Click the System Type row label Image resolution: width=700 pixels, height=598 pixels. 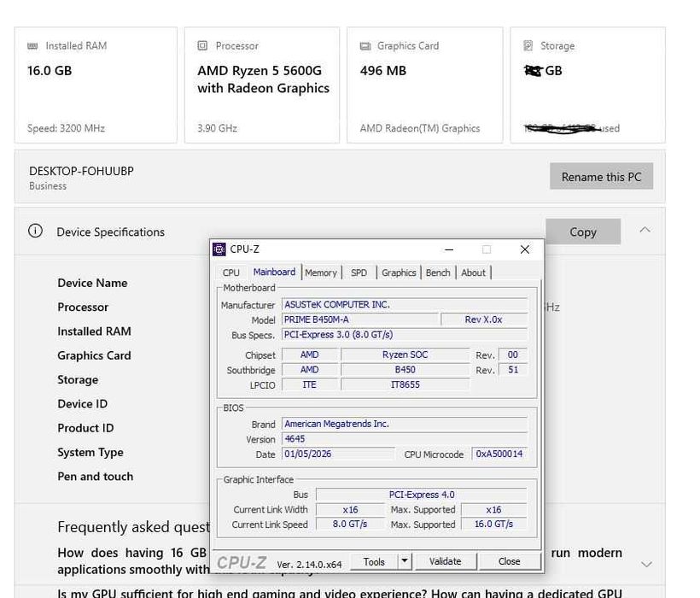(x=90, y=453)
